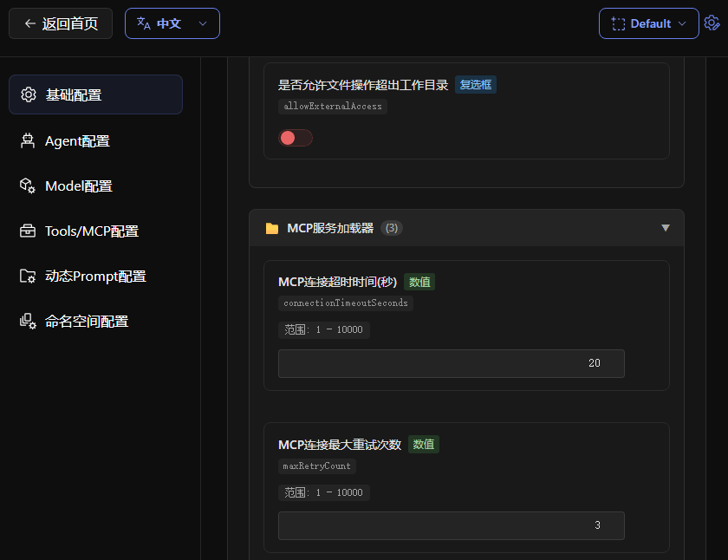Image resolution: width=728 pixels, height=560 pixels.
Task: Click the robot icon for Agent配置
Action: pos(28,140)
